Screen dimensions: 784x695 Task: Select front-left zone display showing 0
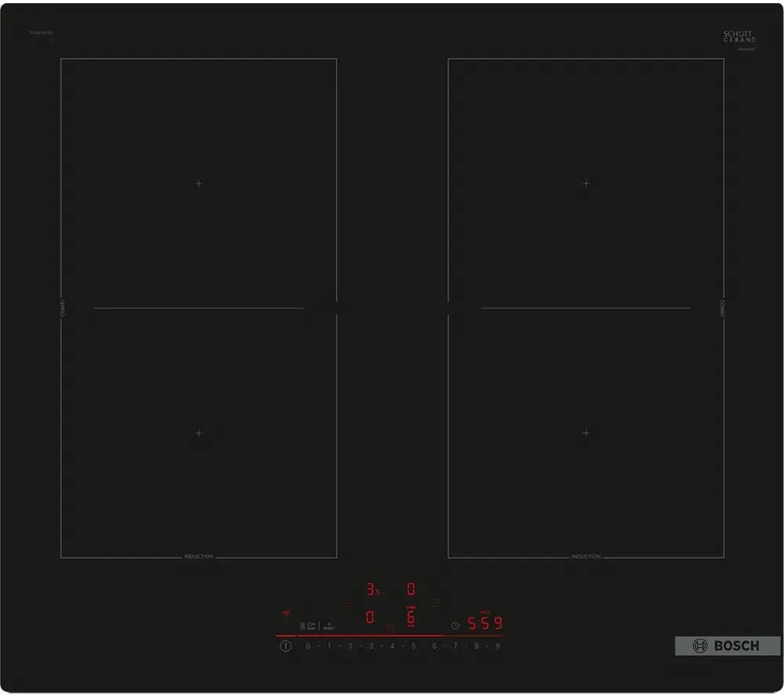coord(369,617)
